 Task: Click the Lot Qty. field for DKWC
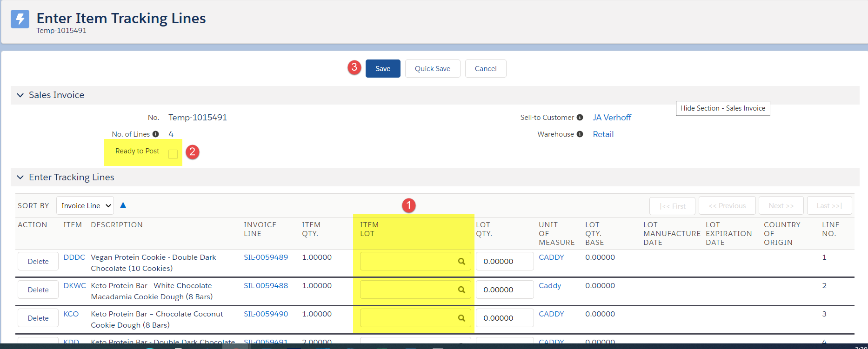tap(505, 290)
